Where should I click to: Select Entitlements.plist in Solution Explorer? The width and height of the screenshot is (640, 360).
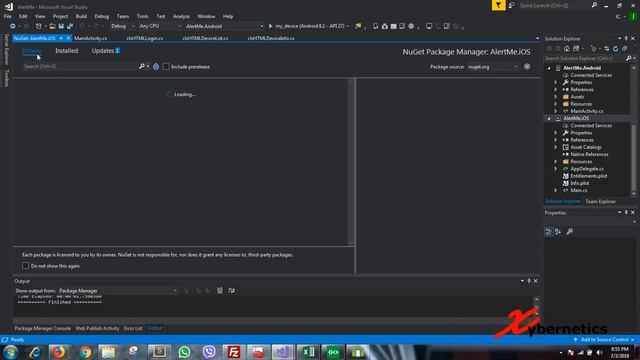[x=589, y=176]
